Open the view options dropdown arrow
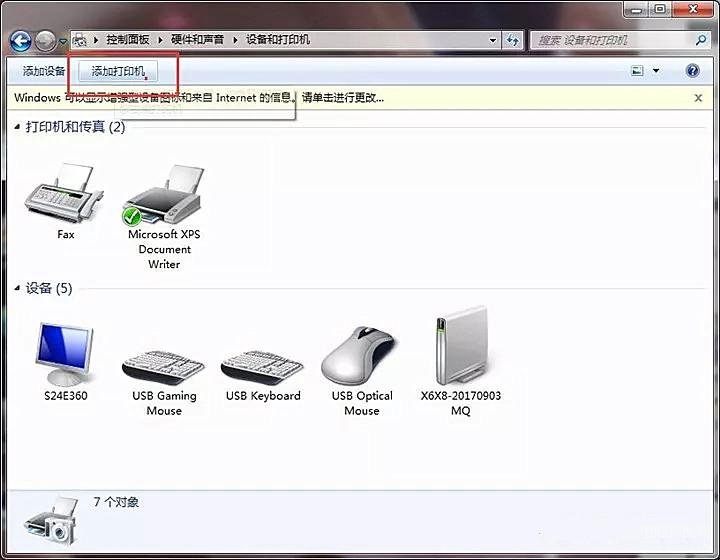 coord(656,71)
